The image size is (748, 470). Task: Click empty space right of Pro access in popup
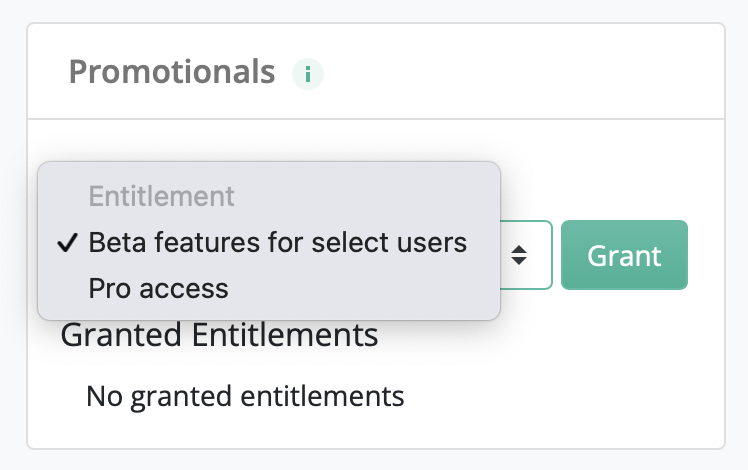pos(363,288)
